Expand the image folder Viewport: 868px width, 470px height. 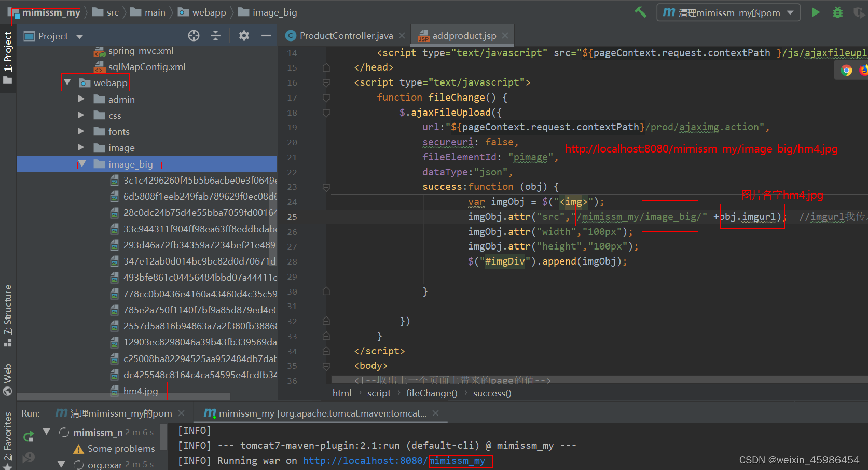tap(81, 147)
